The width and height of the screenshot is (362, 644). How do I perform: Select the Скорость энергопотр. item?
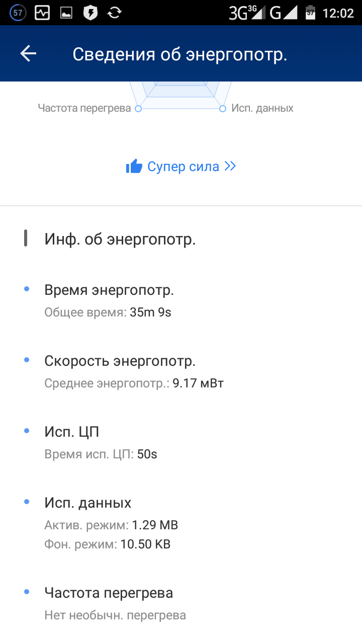[x=120, y=361]
